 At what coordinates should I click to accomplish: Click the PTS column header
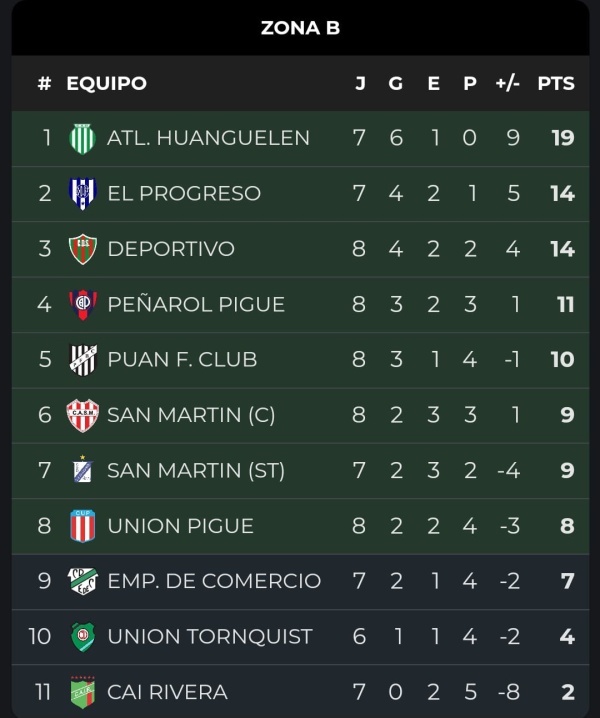tap(556, 83)
